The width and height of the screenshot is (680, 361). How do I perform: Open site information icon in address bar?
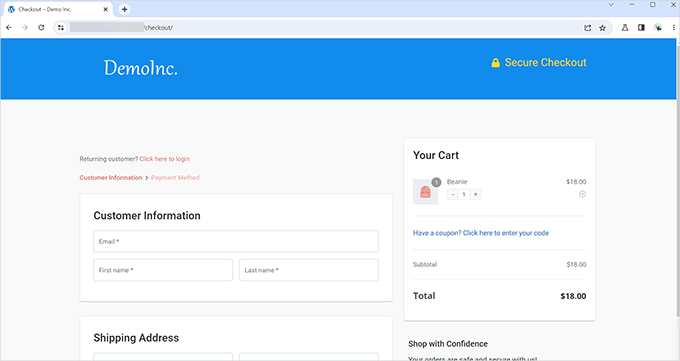coord(61,28)
